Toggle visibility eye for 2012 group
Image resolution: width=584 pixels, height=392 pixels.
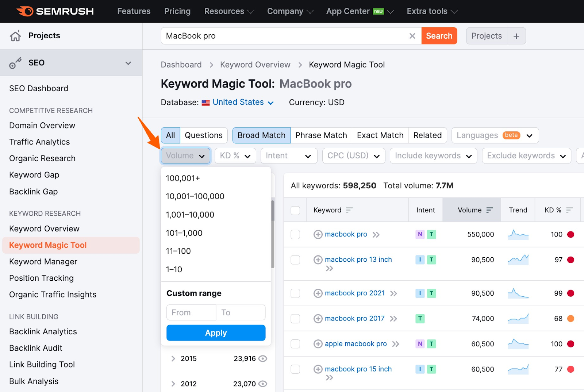click(263, 384)
